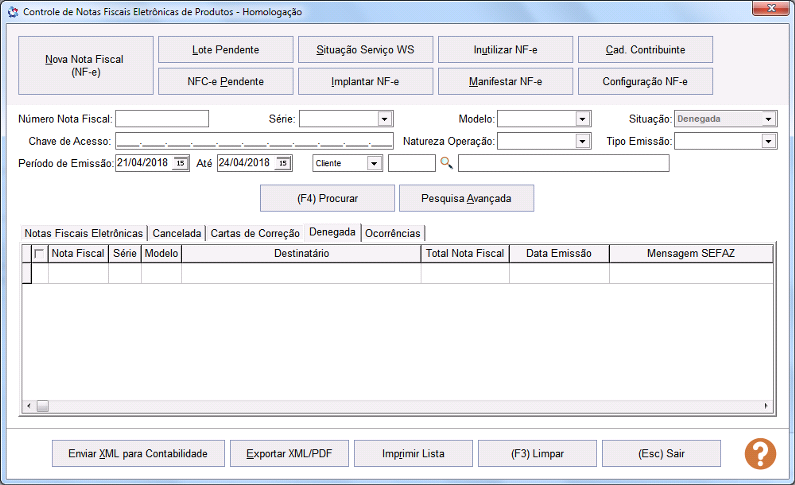
Task: Open calendar picker for end date 24/04/2018
Action: (x=283, y=163)
